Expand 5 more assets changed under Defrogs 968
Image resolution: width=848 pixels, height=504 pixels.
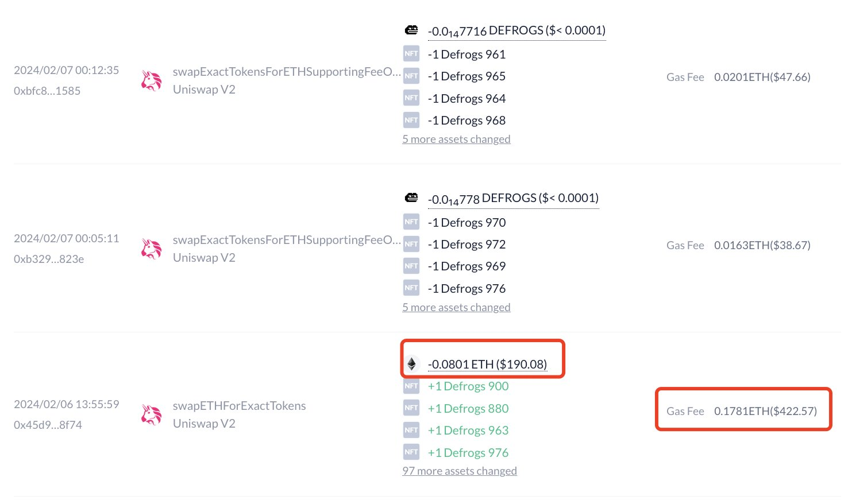pyautogui.click(x=456, y=139)
